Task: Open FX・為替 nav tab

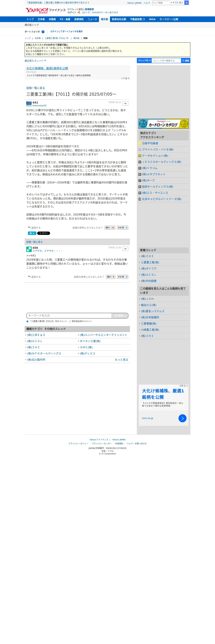Action: click(65, 19)
